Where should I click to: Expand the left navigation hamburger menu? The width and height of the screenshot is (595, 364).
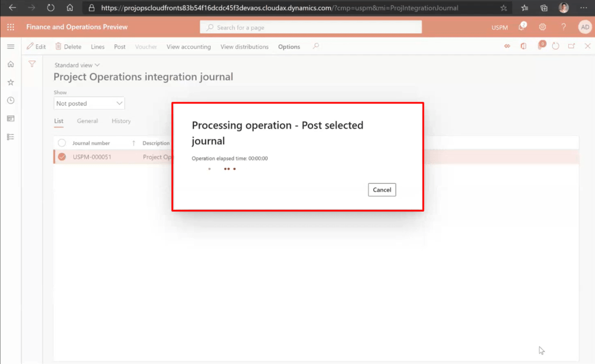(10, 47)
